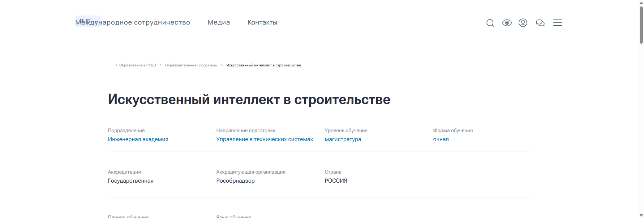Viewport: 644px width, 218px height.
Task: Open the магистратура link
Action: pyautogui.click(x=343, y=139)
